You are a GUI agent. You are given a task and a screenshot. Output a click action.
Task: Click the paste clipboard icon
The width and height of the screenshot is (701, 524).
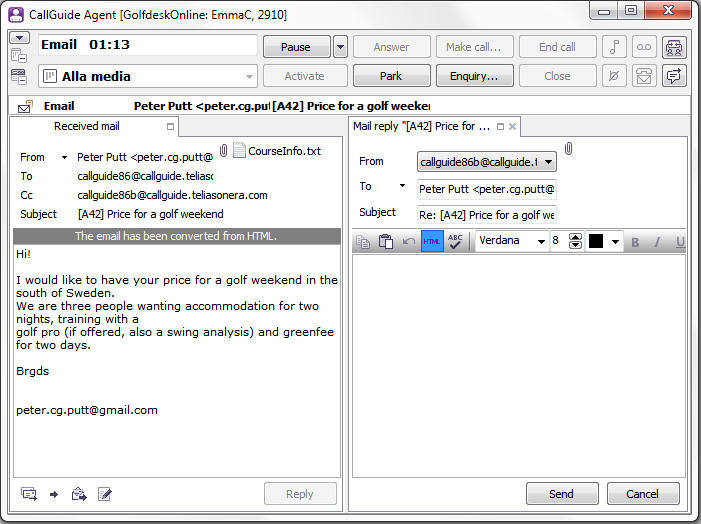(386, 241)
